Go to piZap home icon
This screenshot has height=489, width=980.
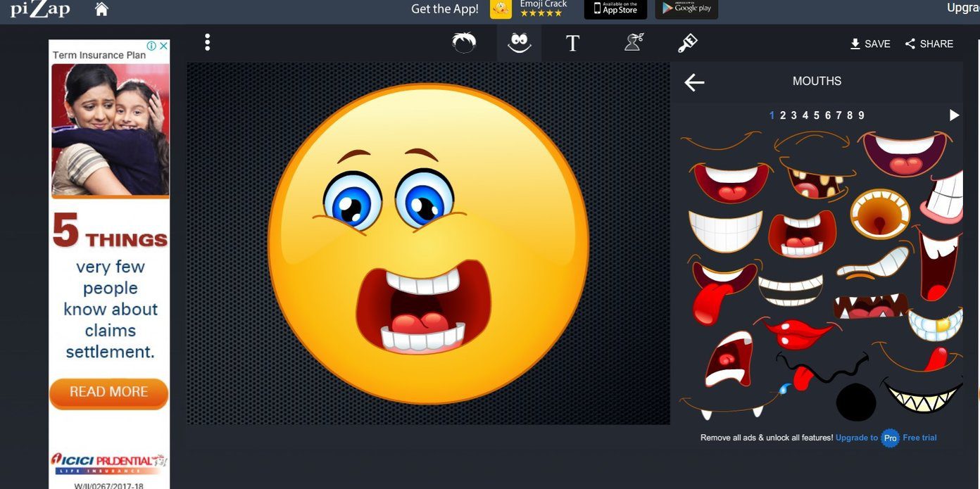101,9
